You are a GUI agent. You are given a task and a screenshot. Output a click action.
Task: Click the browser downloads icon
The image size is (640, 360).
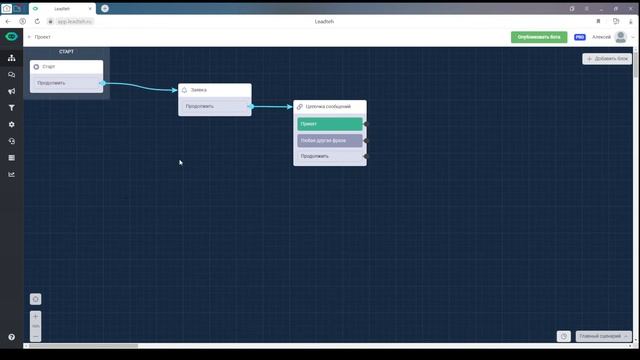pos(631,21)
